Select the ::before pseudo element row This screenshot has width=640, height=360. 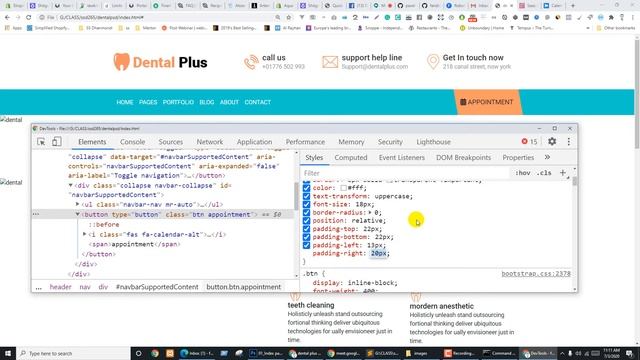pos(104,224)
